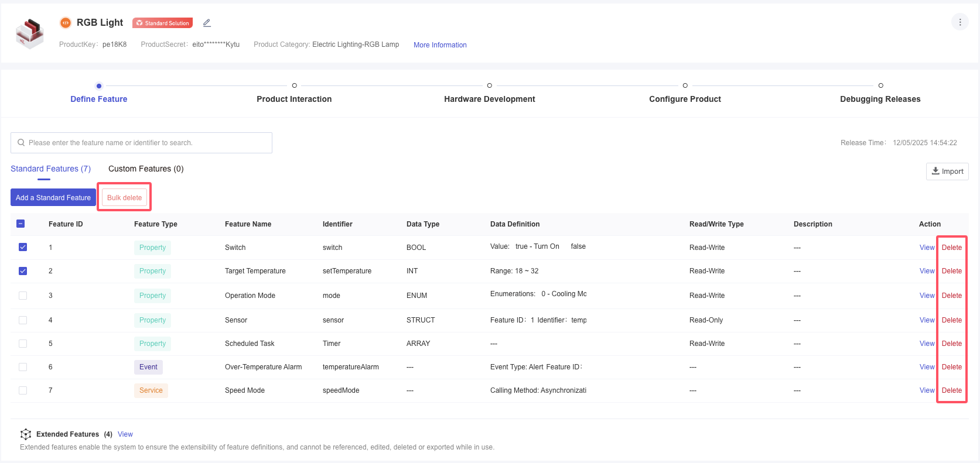Delete the Operation Mode feature
The width and height of the screenshot is (980, 463).
pyautogui.click(x=952, y=296)
